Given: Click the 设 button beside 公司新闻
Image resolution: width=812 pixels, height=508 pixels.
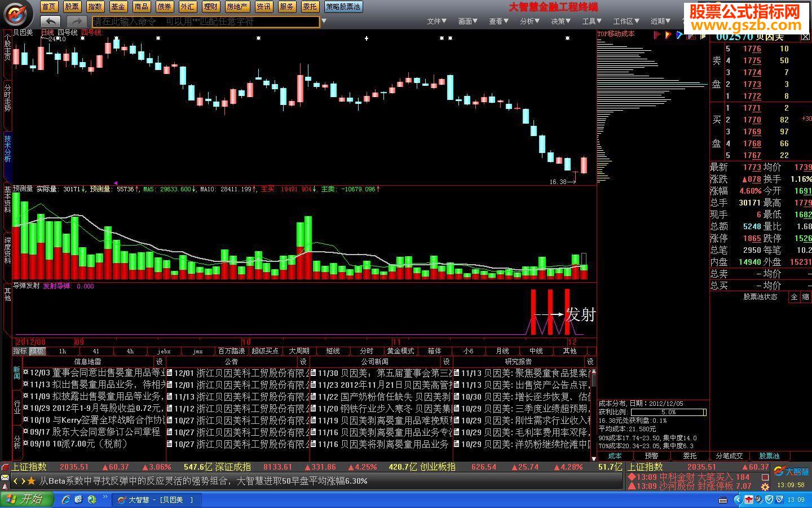Looking at the screenshot, I should coord(447,362).
